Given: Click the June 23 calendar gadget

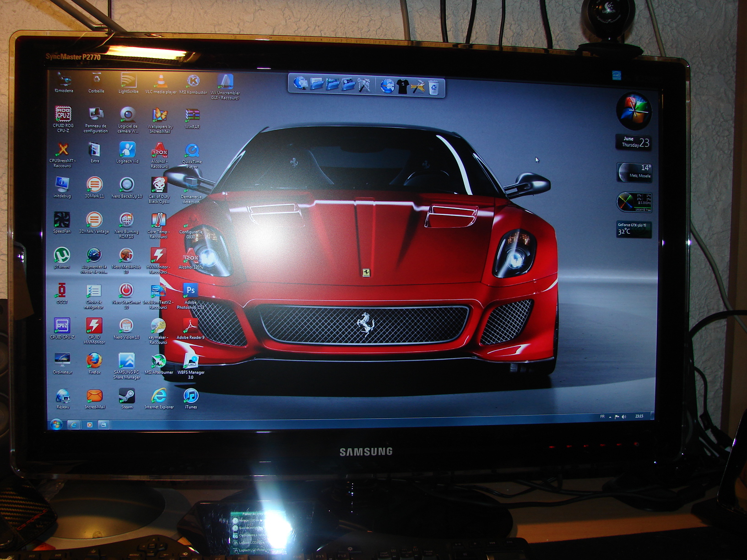Looking at the screenshot, I should (634, 142).
